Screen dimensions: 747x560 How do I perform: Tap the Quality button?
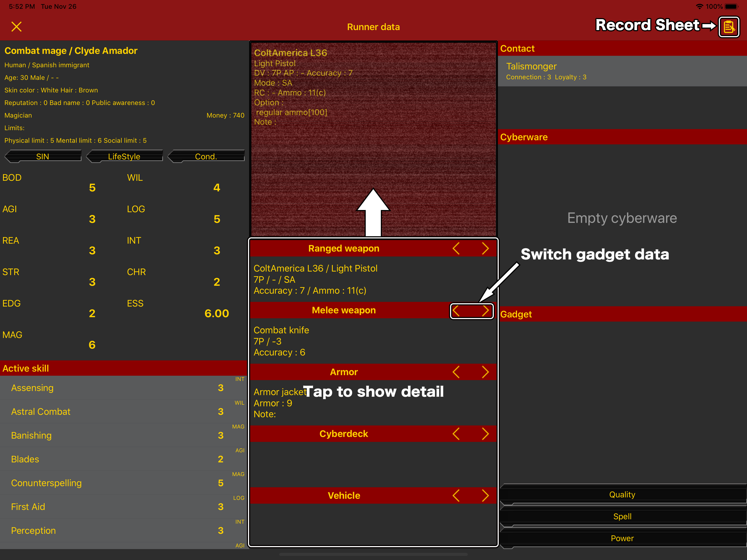pos(622,495)
